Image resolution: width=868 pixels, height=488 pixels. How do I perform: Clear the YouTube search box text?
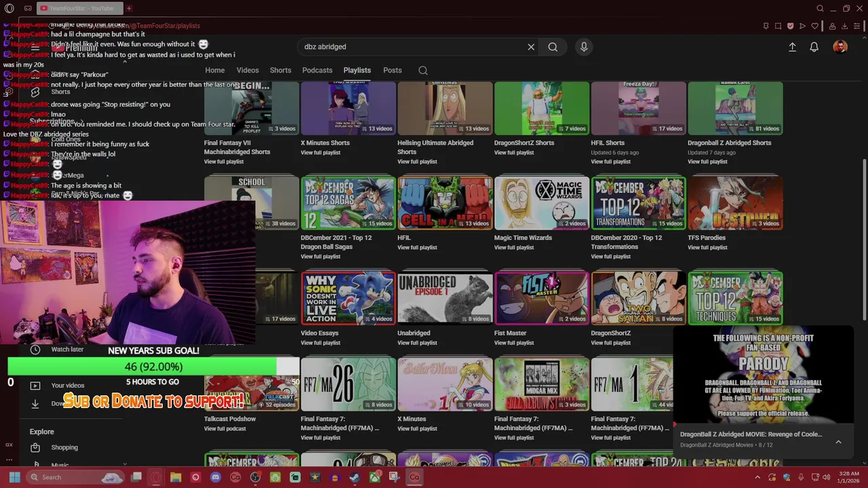tap(531, 47)
